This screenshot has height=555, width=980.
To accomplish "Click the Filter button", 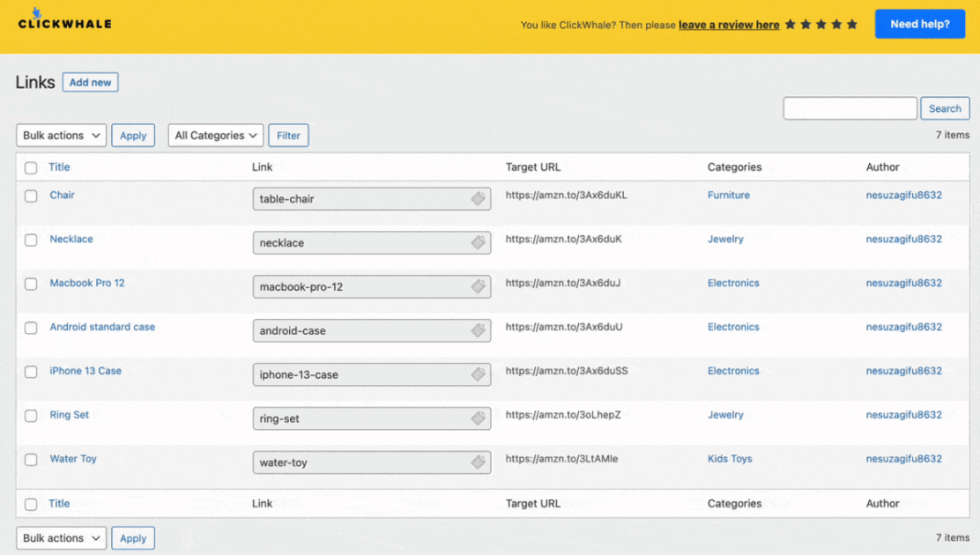I will click(x=288, y=136).
